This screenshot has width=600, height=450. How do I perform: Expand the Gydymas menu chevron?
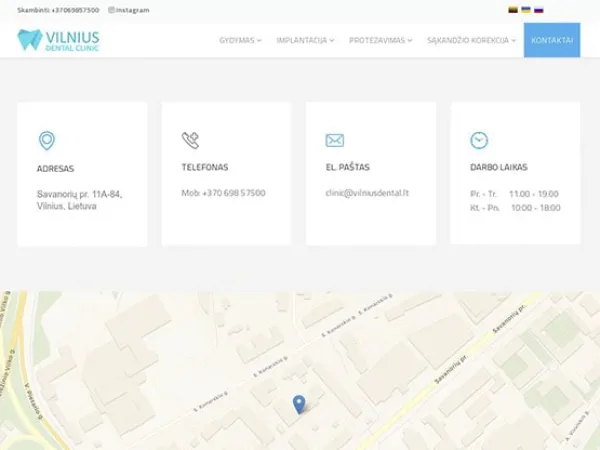point(259,41)
